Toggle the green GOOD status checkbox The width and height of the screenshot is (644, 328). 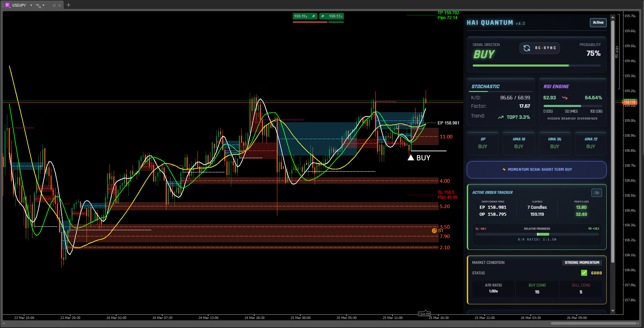coord(584,273)
